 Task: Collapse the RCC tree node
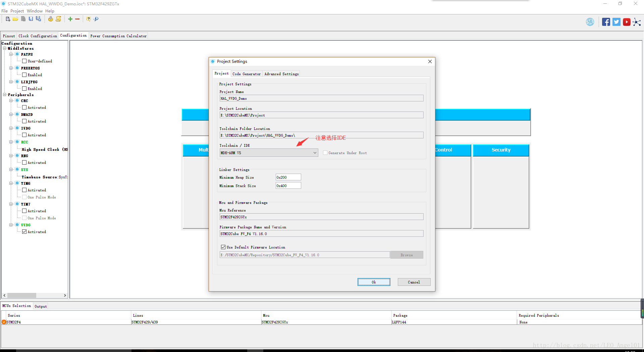point(11,142)
